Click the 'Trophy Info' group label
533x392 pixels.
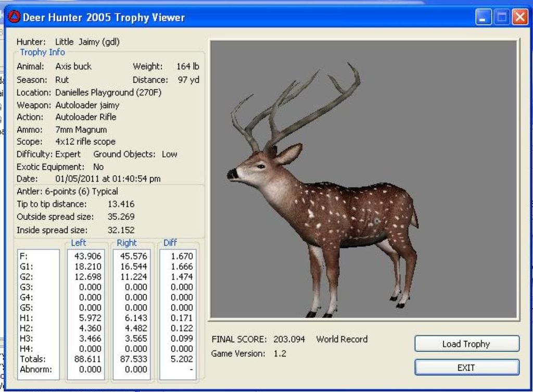42,52
